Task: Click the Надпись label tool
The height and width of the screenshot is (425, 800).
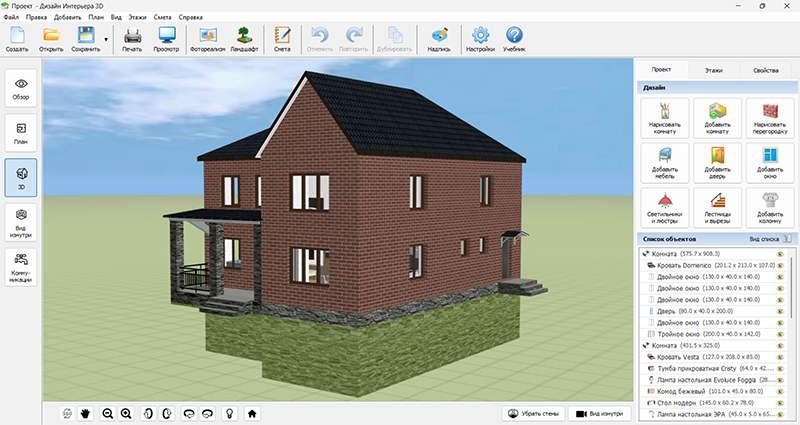Action: tap(439, 39)
